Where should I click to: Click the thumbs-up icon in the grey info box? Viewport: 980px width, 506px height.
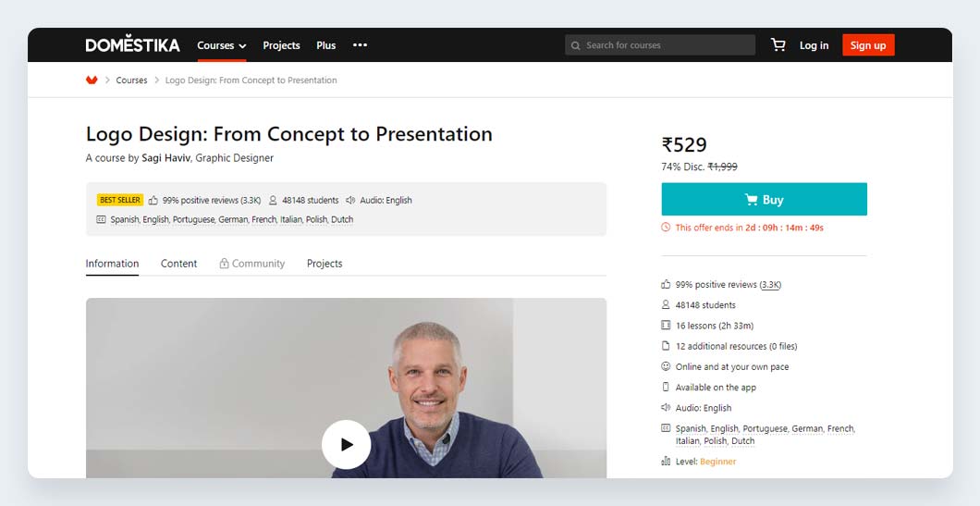click(x=153, y=201)
